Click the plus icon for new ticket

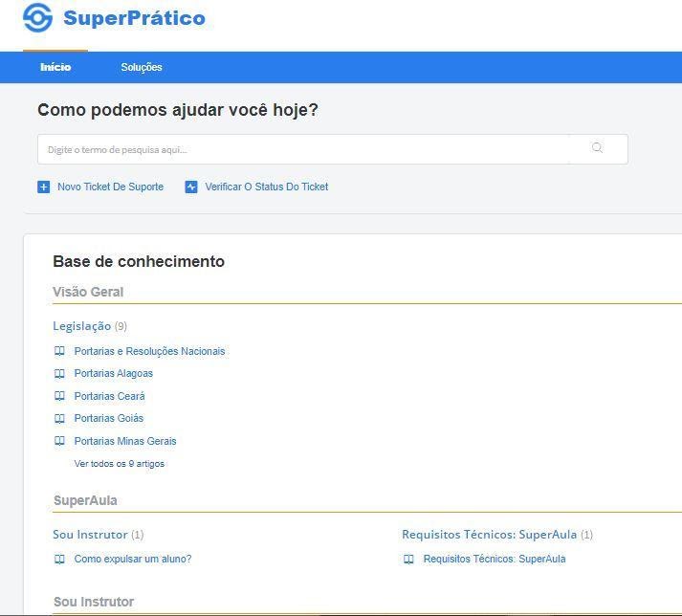(43, 187)
